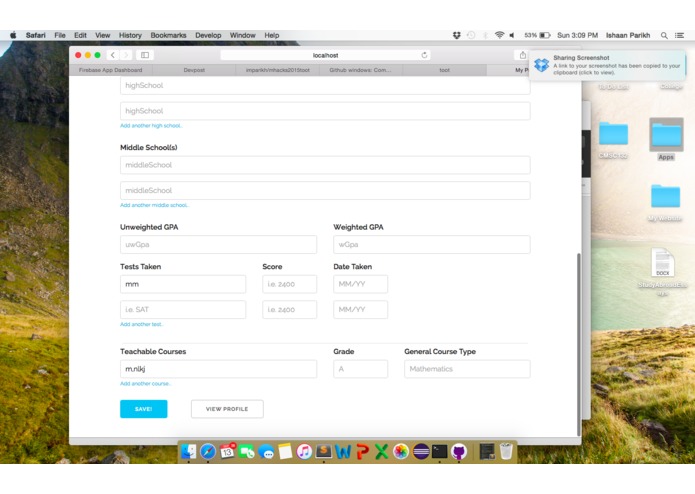
Task: Open Spotlight search
Action: click(664, 35)
